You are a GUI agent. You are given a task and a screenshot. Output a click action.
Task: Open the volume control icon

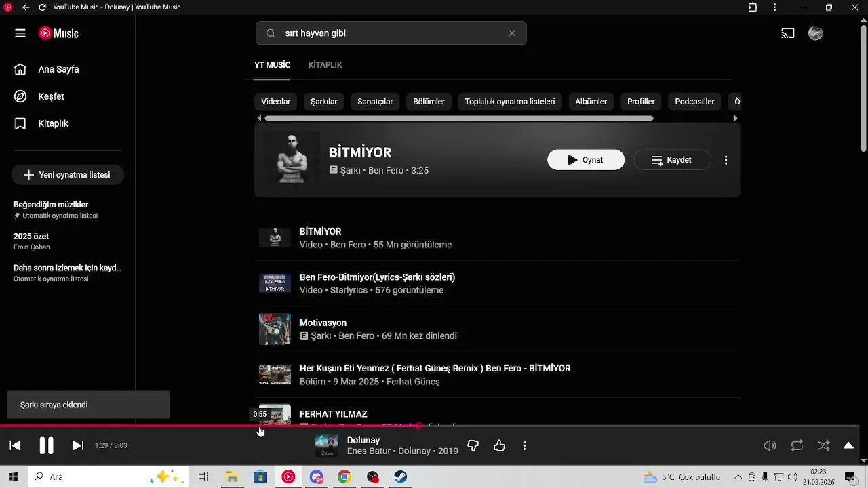coord(770,445)
